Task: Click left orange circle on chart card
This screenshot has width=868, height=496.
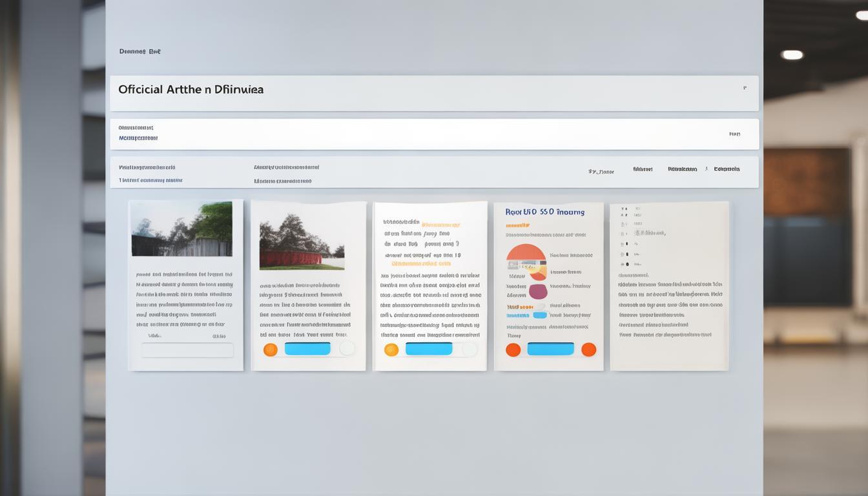Action: 513,349
